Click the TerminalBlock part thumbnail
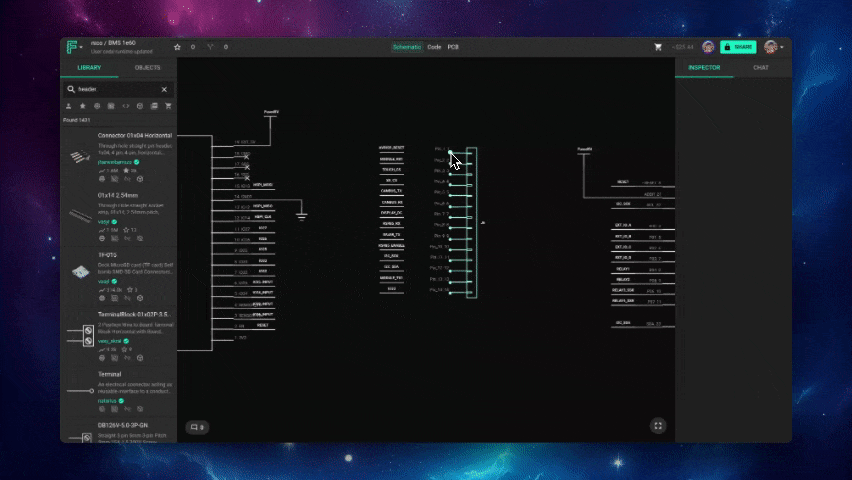Image resolution: width=852 pixels, height=480 pixels. [80, 335]
